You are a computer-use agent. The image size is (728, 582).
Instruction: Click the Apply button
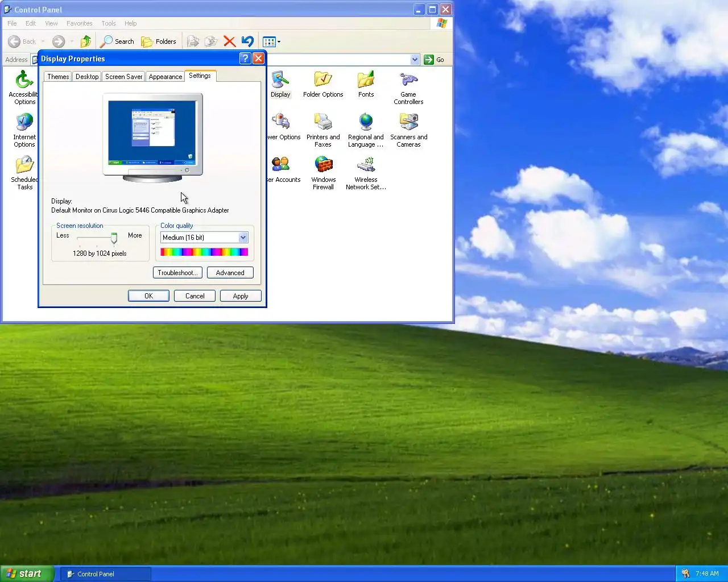pos(241,296)
